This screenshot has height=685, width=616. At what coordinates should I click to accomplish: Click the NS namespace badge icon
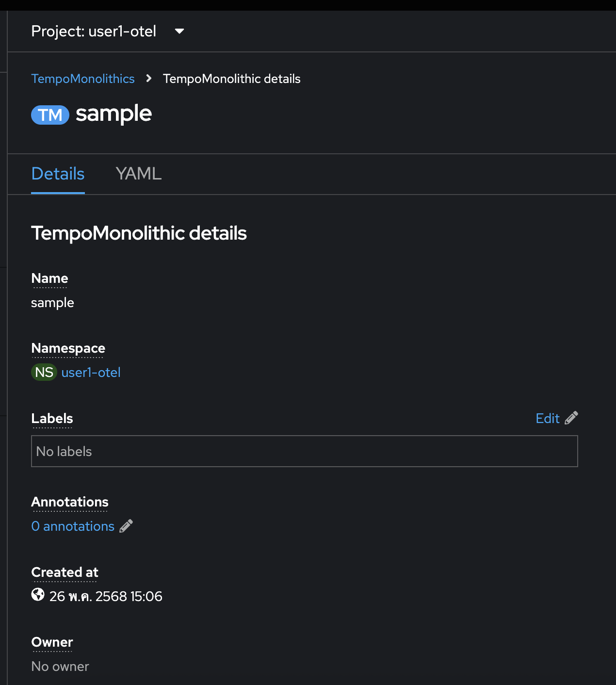point(44,372)
